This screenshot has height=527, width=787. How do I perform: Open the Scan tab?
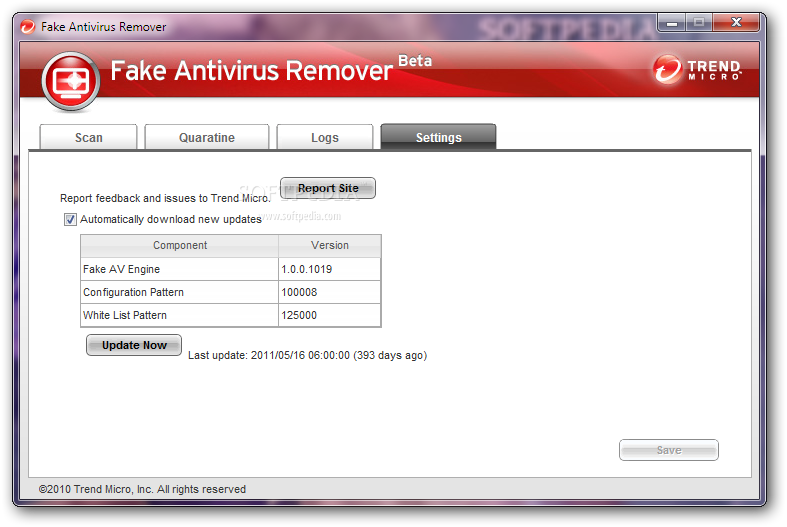click(x=88, y=137)
